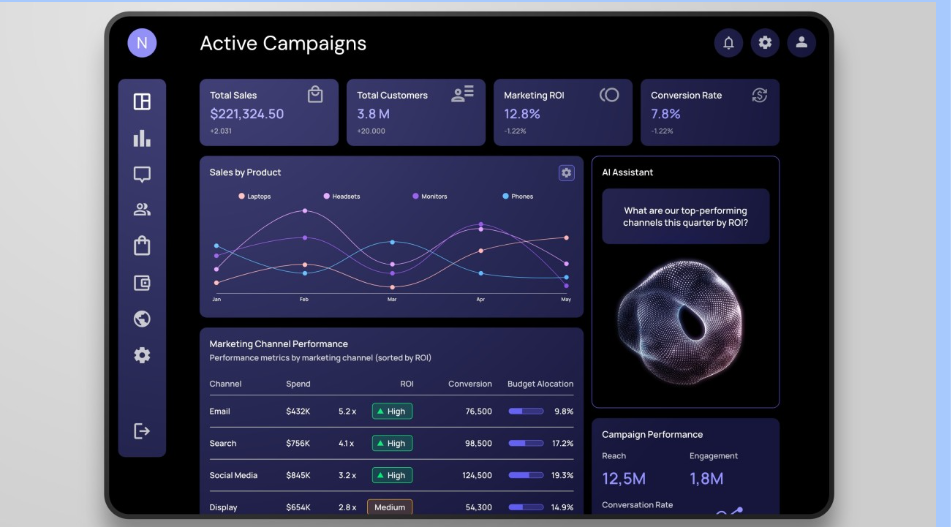Click the AI Assistant question prompt box
The image size is (952, 527).
pos(685,217)
